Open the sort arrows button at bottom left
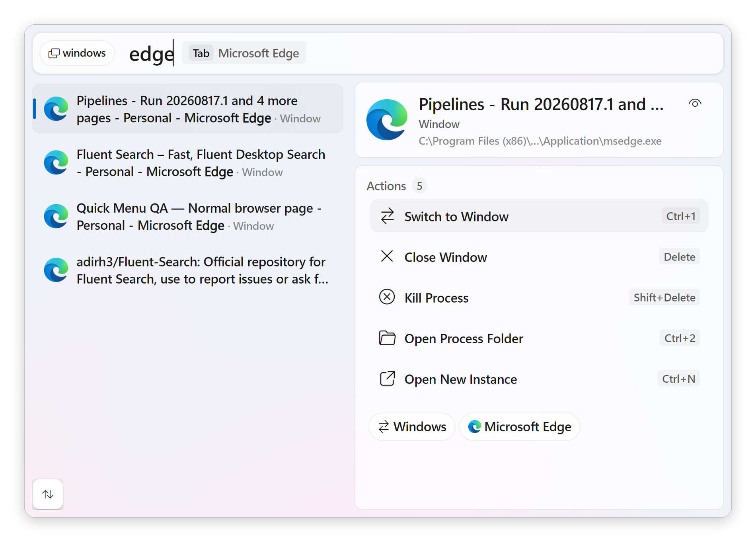Screen dimensions: 756x542 [x=48, y=494]
